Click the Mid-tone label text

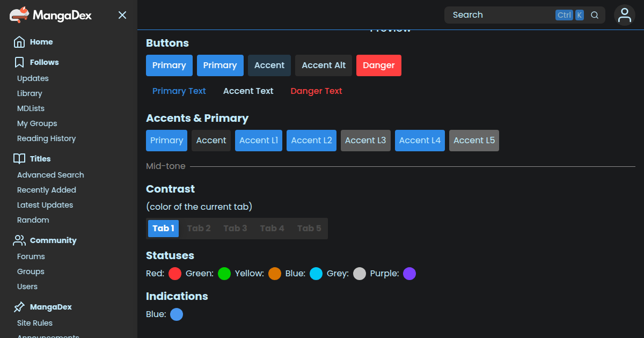(x=166, y=166)
